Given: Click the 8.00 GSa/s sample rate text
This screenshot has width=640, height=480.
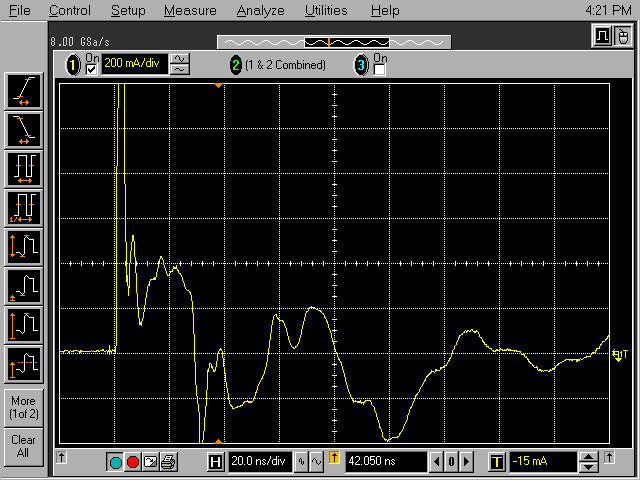Looking at the screenshot, I should (x=80, y=42).
